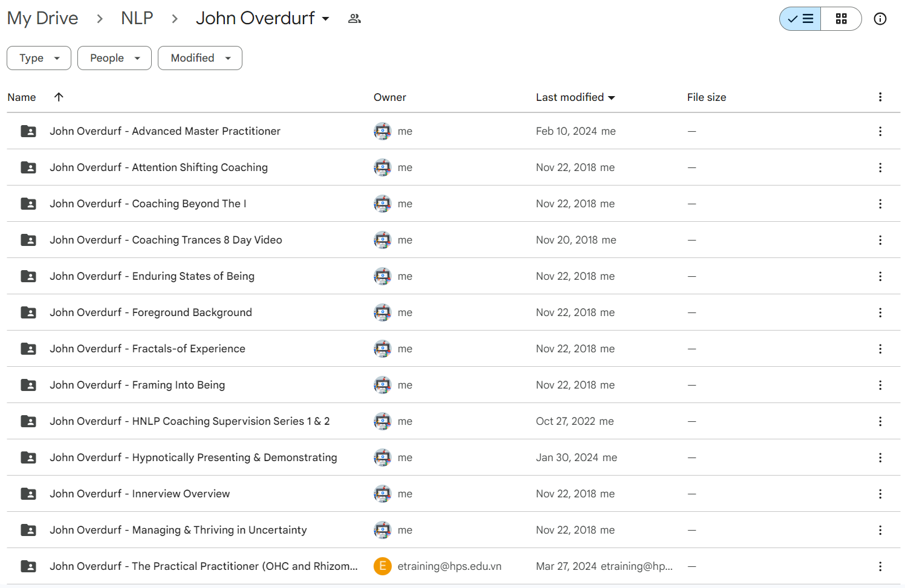
Task: Open more actions for The Practical Practitioner
Action: click(x=880, y=566)
